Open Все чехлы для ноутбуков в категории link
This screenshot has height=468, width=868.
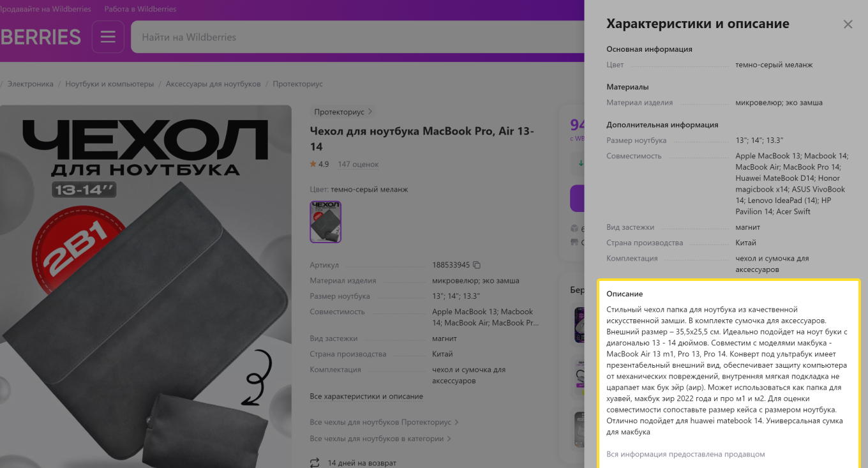(380, 439)
